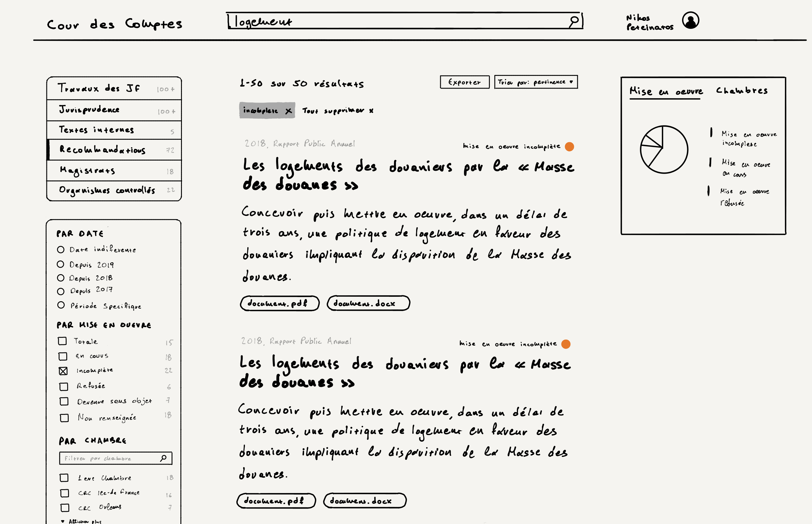
Task: Check the 'CRC Orléans' chambre filter
Action: tap(64, 507)
